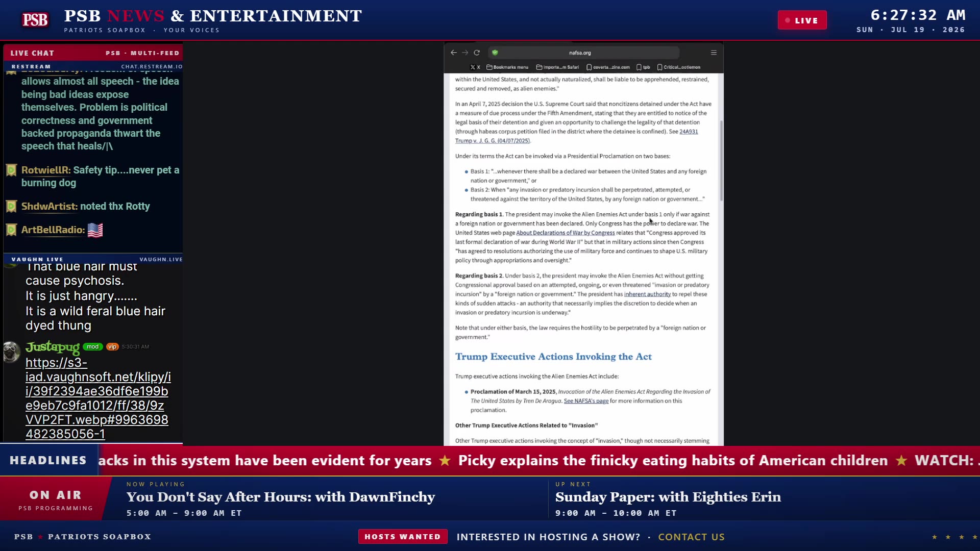Click the 6:27:32 AM clock
The width and height of the screenshot is (980, 551).
(918, 15)
